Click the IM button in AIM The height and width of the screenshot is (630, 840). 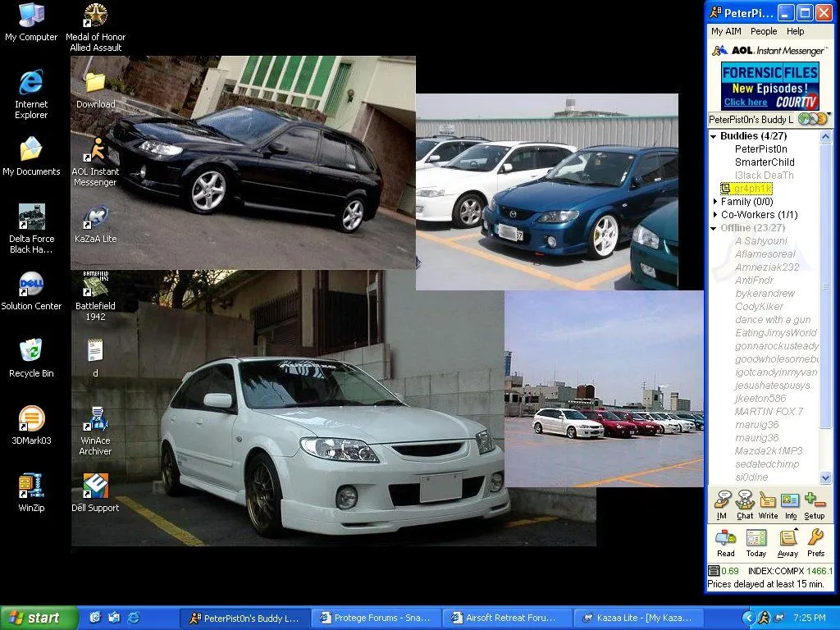[723, 504]
